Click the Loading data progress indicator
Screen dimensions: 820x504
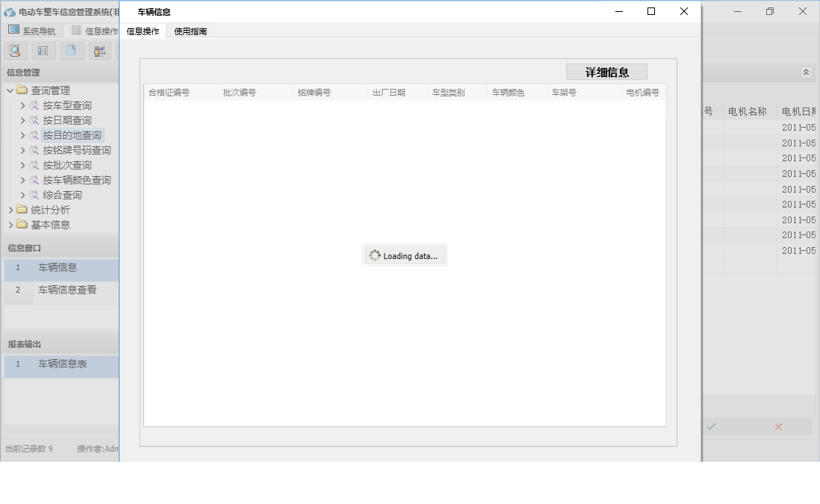pyautogui.click(x=405, y=255)
